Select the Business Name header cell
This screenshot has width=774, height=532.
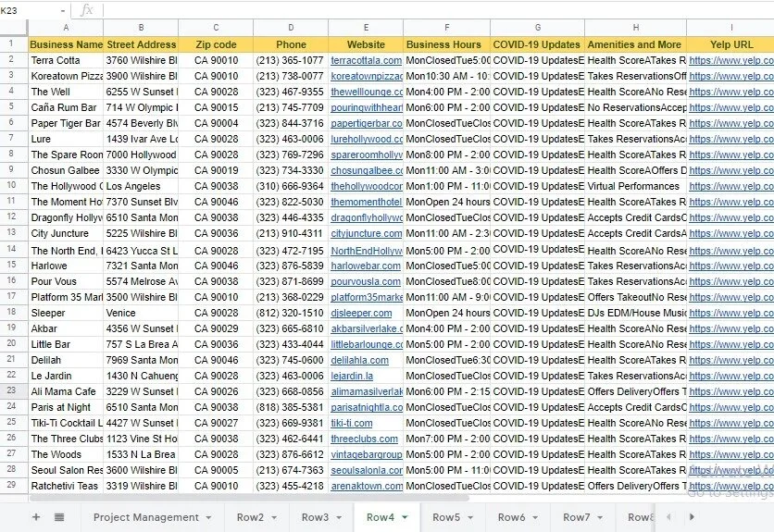[66, 44]
